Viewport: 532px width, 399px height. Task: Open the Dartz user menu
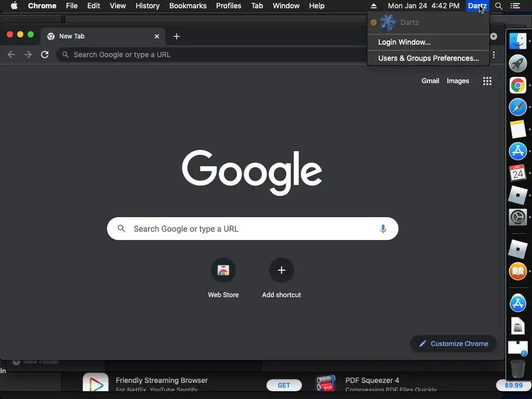[x=477, y=6]
